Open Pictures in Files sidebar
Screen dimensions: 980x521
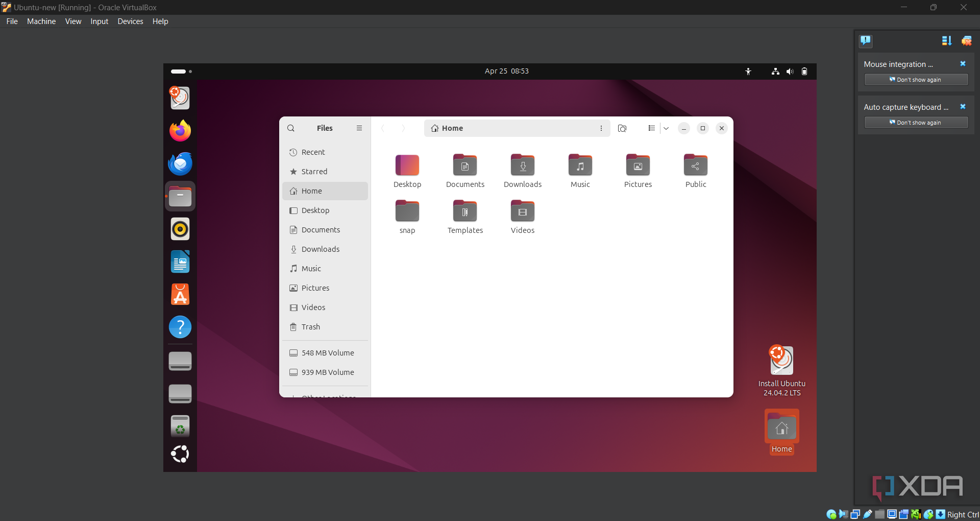pyautogui.click(x=325, y=288)
